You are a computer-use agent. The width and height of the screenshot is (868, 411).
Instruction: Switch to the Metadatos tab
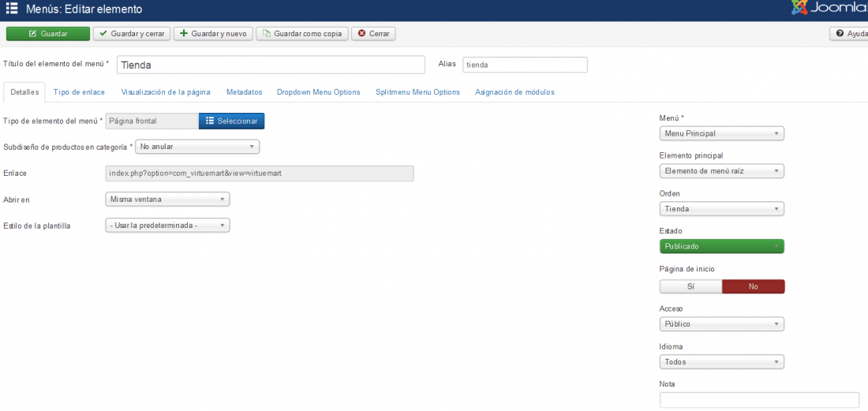coord(244,92)
